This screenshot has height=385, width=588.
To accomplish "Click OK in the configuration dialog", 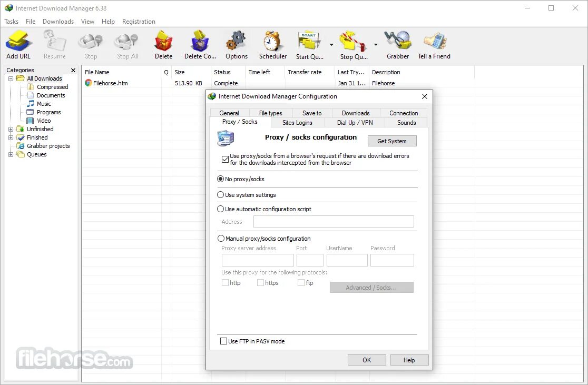I will point(367,360).
